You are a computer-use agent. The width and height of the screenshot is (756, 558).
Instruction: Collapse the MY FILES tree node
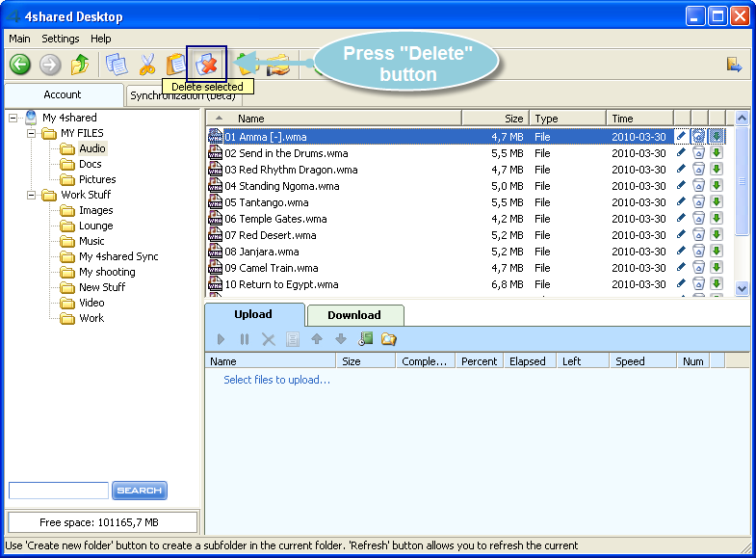32,133
